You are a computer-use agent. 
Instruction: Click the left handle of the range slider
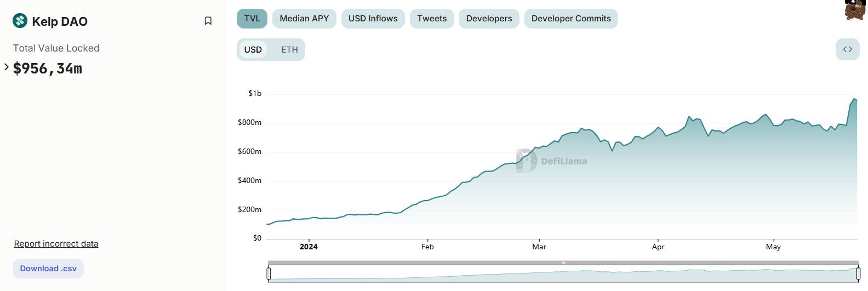coord(269,273)
